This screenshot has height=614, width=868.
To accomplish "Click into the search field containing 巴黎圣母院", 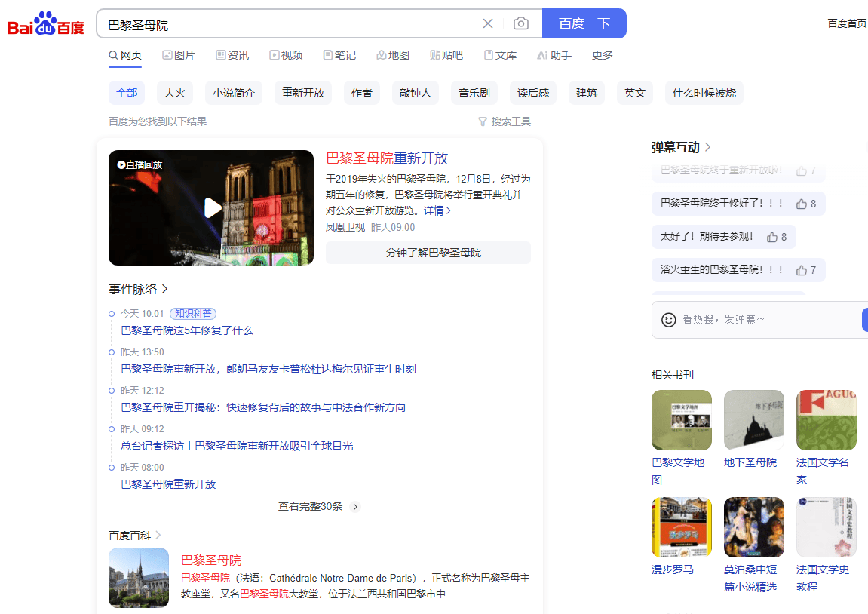I will [290, 24].
